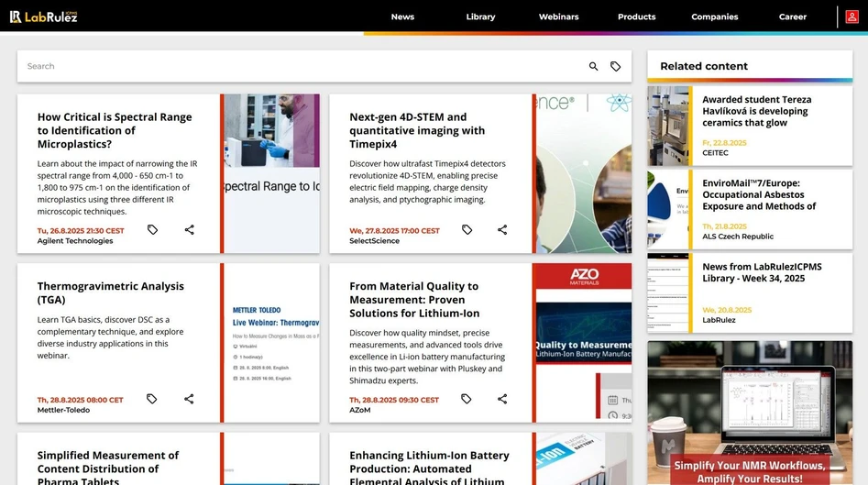The height and width of the screenshot is (485, 868).
Task: Click tag icon on Microplastics spectral range card
Action: (152, 229)
